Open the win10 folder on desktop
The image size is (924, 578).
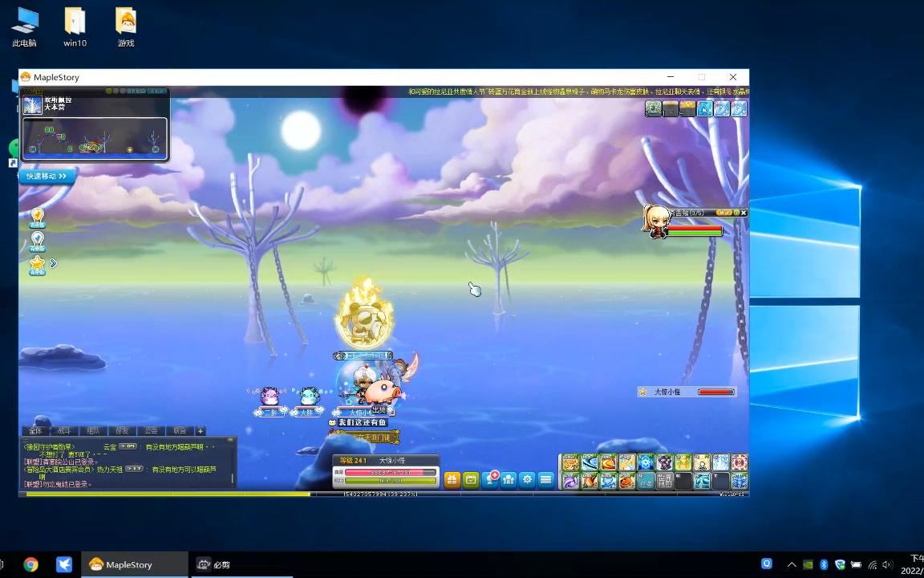(75, 26)
